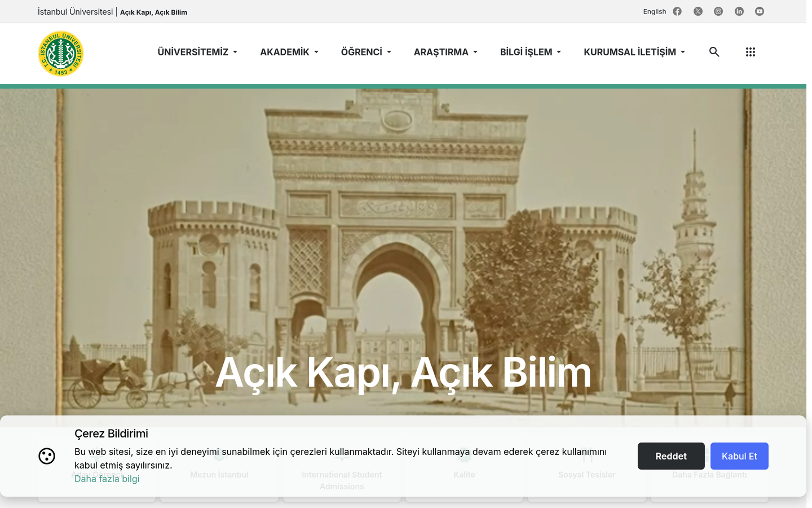Open the apps grid icon
The height and width of the screenshot is (508, 812).
[751, 52]
